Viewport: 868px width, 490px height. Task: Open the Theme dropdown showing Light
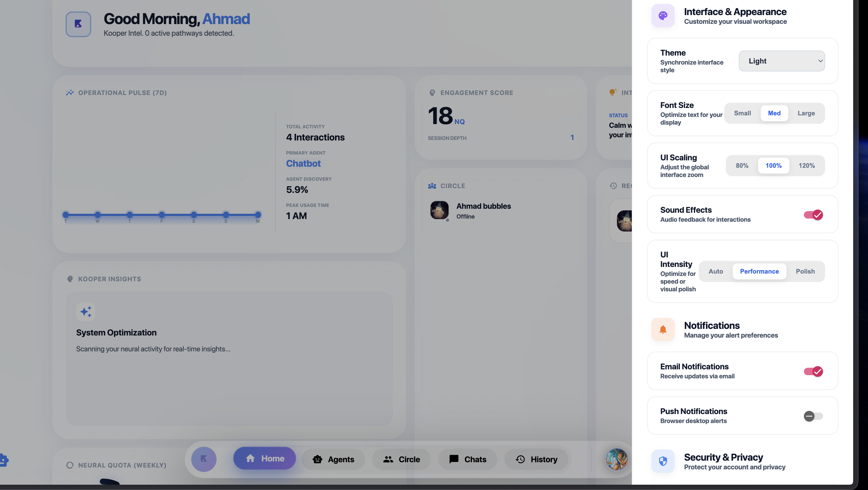(782, 61)
